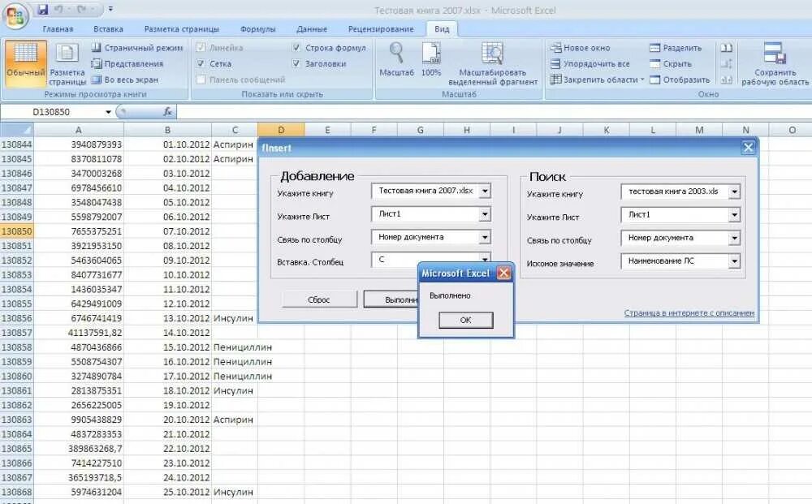Image resolution: width=812 pixels, height=504 pixels.
Task: Select Пенициллин cell in row 130859
Action: [235, 362]
